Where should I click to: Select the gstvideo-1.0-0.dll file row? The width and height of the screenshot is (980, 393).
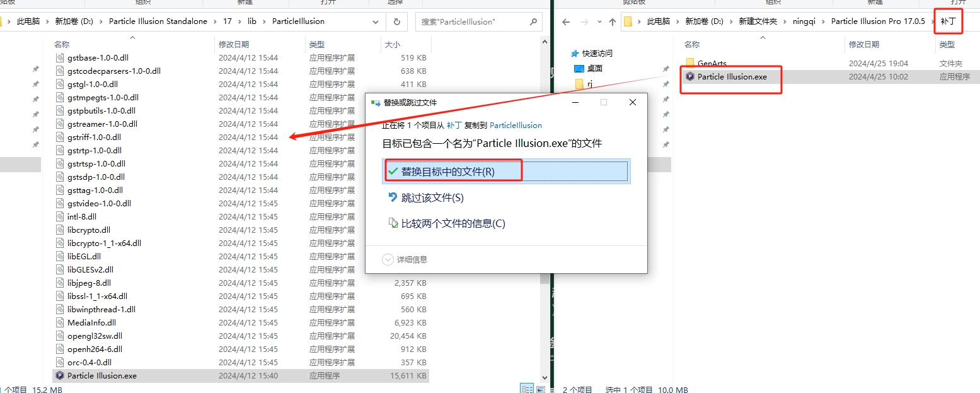pyautogui.click(x=240, y=203)
